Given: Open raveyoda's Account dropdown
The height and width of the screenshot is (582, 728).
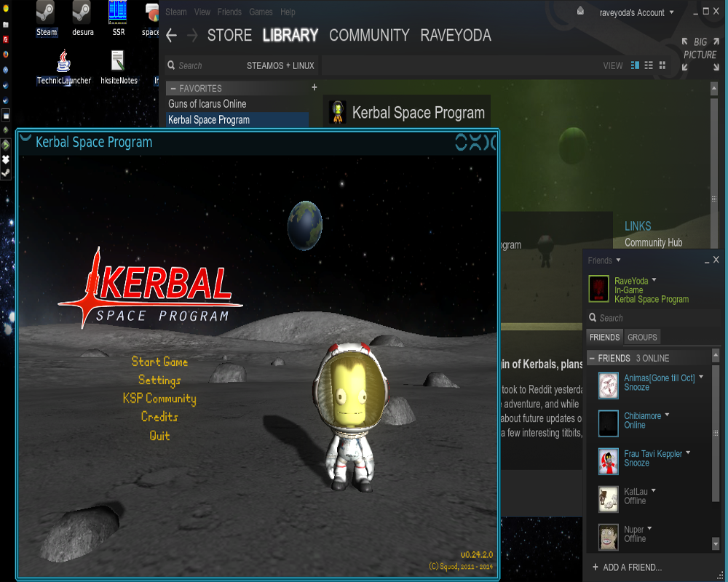Looking at the screenshot, I should point(636,12).
